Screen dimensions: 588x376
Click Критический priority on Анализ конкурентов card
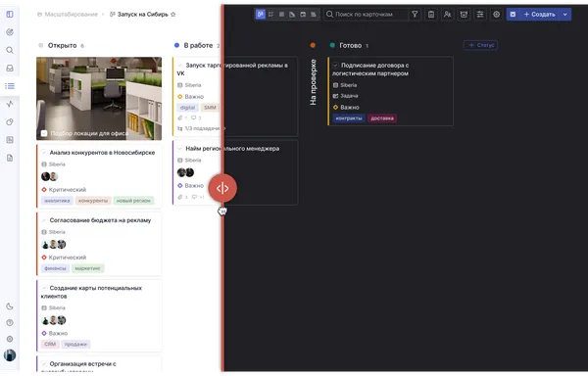coord(64,190)
